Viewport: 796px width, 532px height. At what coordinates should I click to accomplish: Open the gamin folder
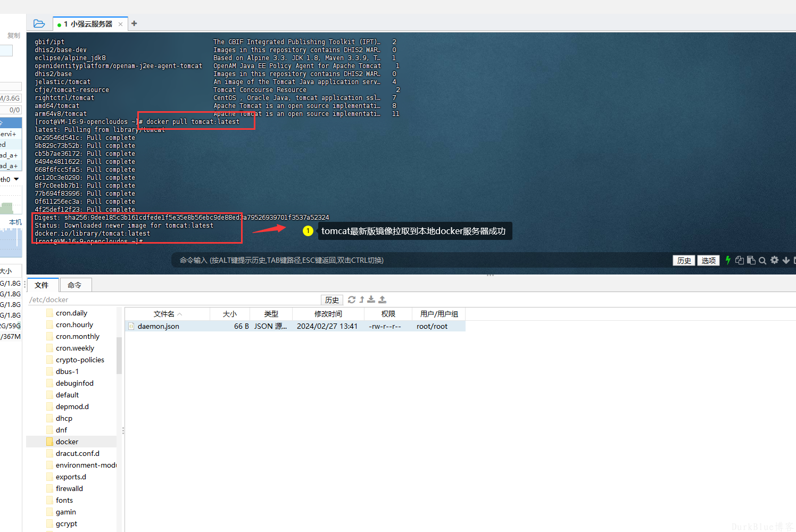tap(66, 512)
